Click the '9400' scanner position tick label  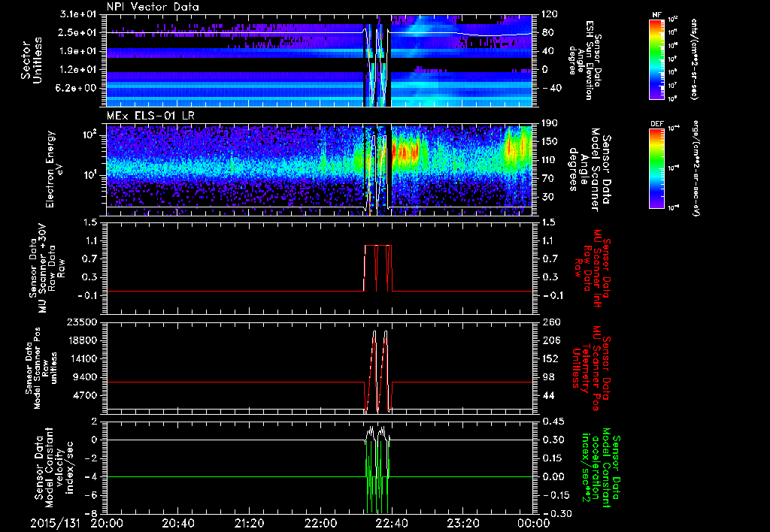[x=86, y=377]
